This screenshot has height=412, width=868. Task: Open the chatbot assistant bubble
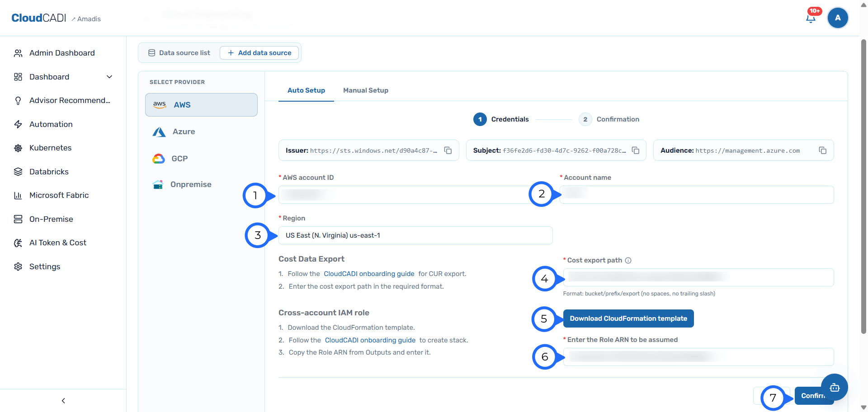pos(835,387)
